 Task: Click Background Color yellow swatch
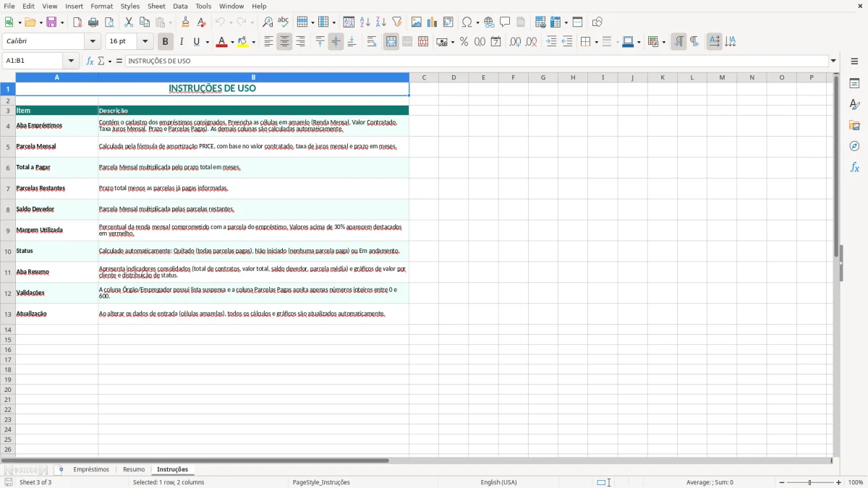242,42
